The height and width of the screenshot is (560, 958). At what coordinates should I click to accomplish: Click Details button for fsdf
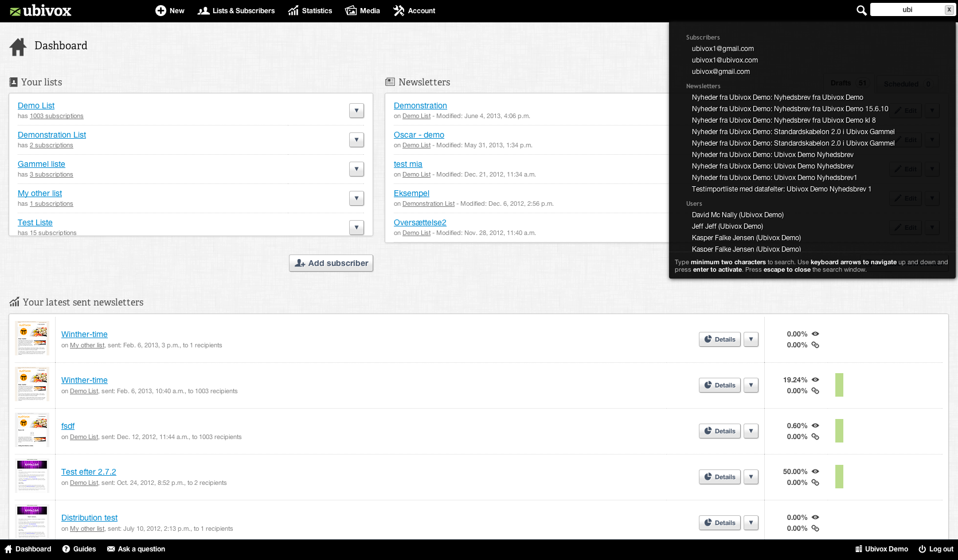[720, 431]
